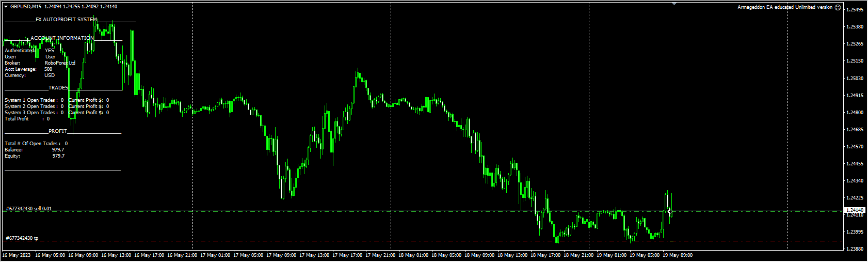Click the Authenticated: label
The height and width of the screenshot is (262, 868).
coord(20,51)
